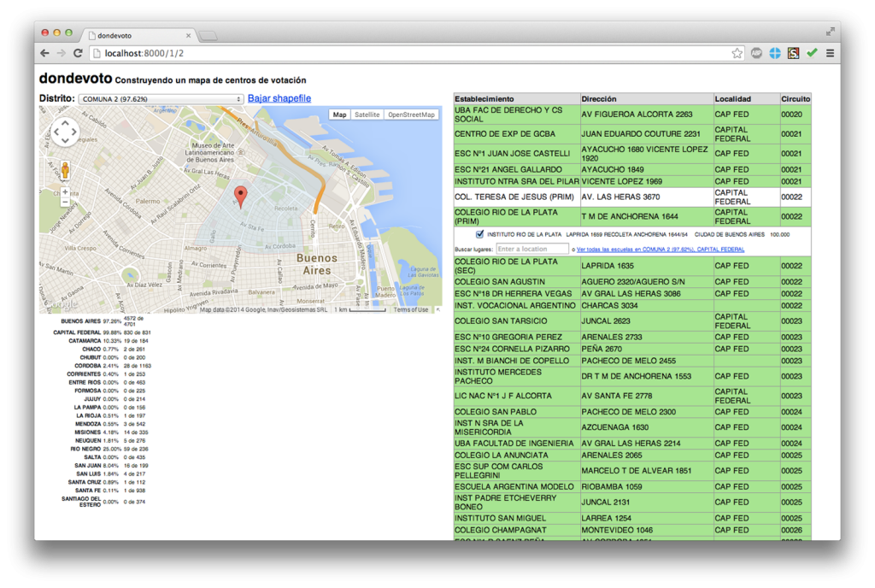Select row COLEGIO SAN AGUSTIN
Viewport: 875px width, 588px height.
[x=632, y=282]
